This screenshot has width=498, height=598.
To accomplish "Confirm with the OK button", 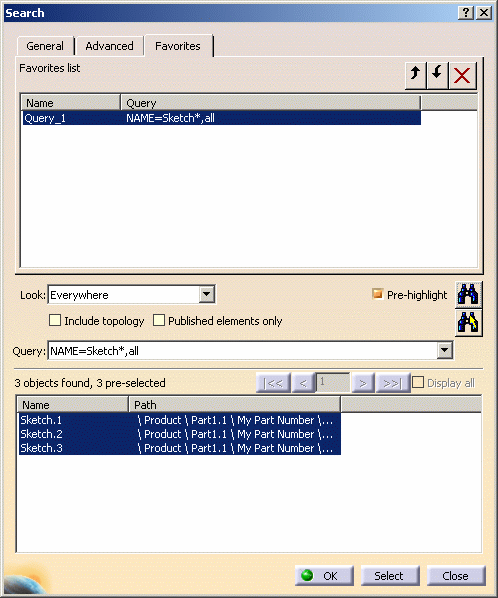I will (324, 575).
